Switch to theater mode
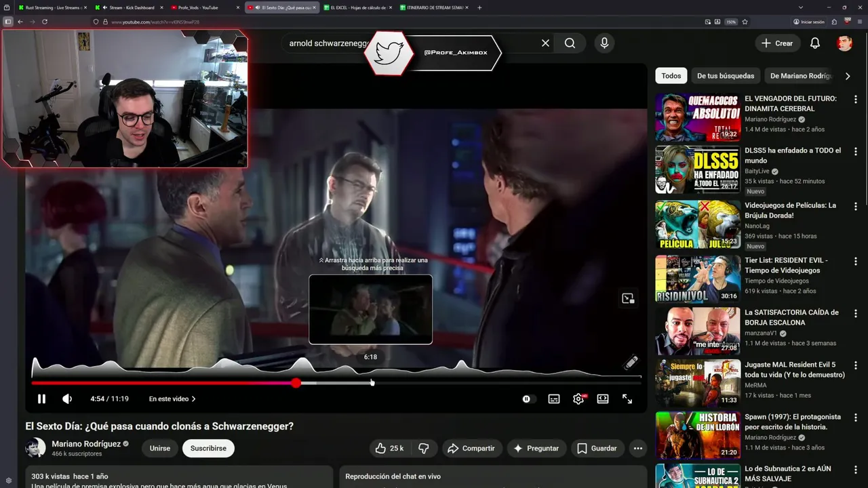The width and height of the screenshot is (868, 488). point(603,399)
